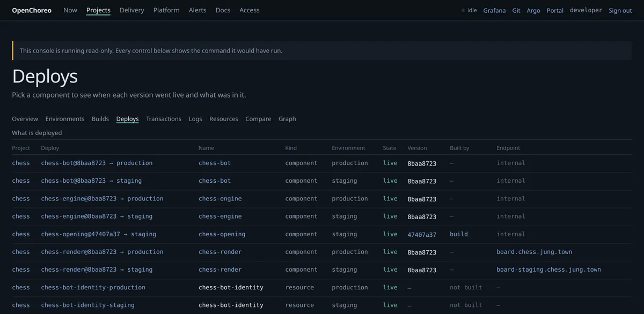
Task: Click the developer username
Action: (586, 10)
